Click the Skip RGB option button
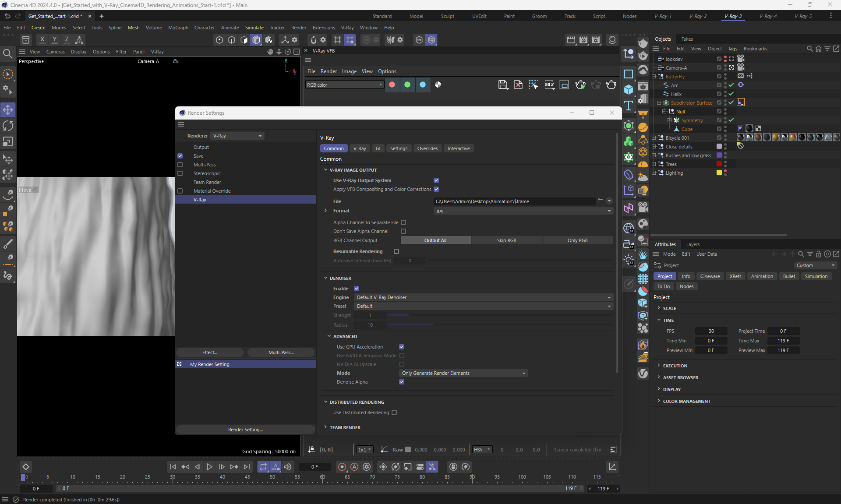The width and height of the screenshot is (841, 504). [x=506, y=240]
